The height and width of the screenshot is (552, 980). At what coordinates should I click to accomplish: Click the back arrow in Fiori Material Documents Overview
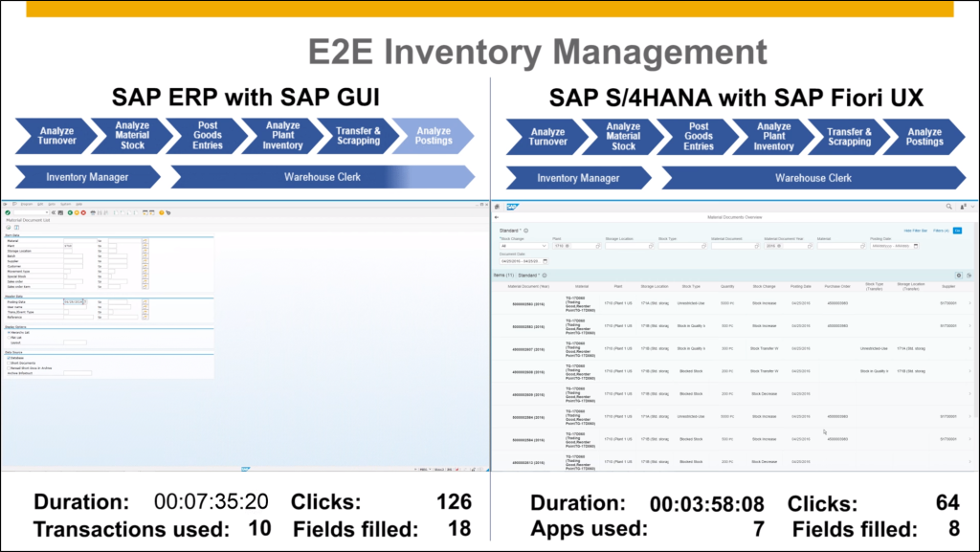click(497, 218)
